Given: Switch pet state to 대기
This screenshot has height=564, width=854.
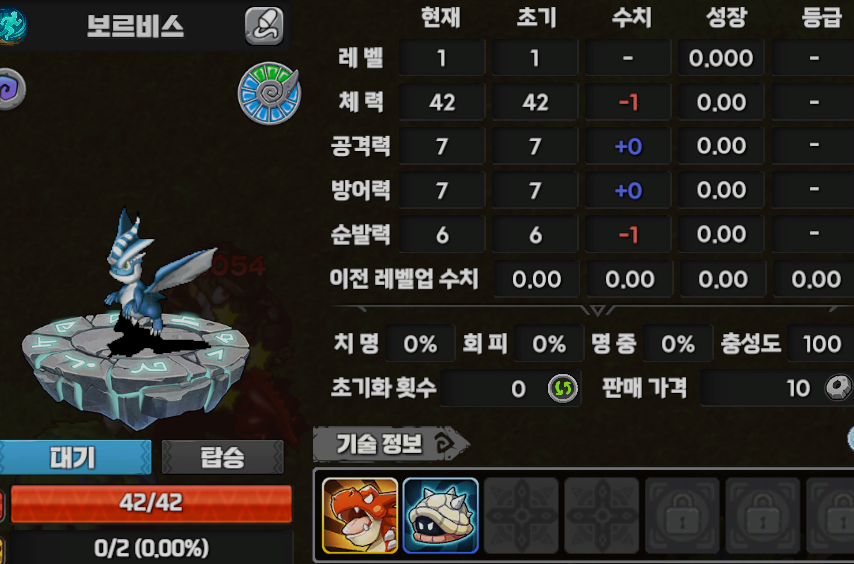Looking at the screenshot, I should 76,457.
